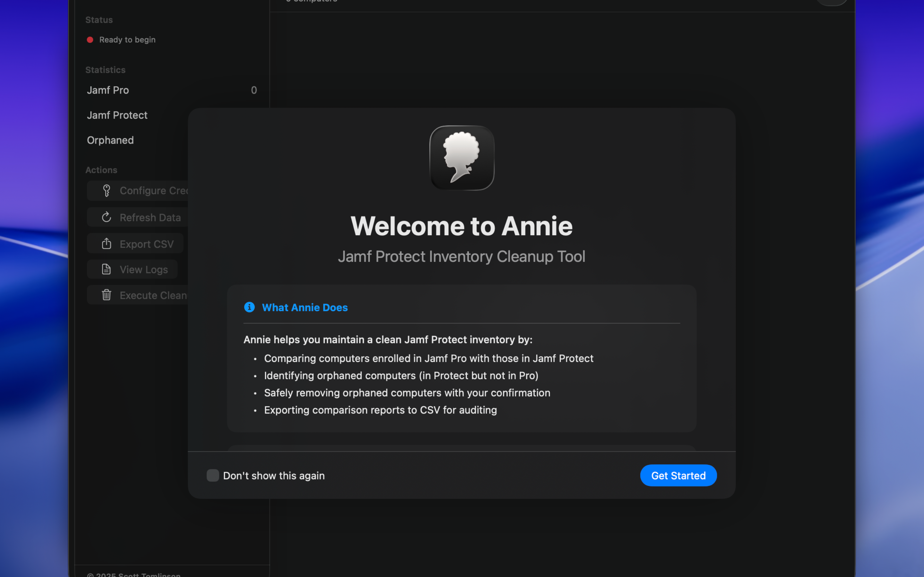Click the Refresh Data circular arrow icon
Image resolution: width=924 pixels, height=577 pixels.
point(107,217)
